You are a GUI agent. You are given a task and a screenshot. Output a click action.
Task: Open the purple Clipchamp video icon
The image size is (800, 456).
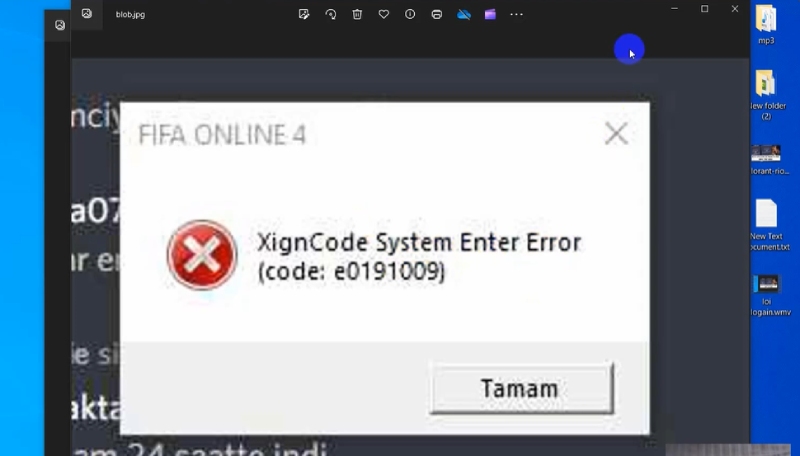click(490, 14)
